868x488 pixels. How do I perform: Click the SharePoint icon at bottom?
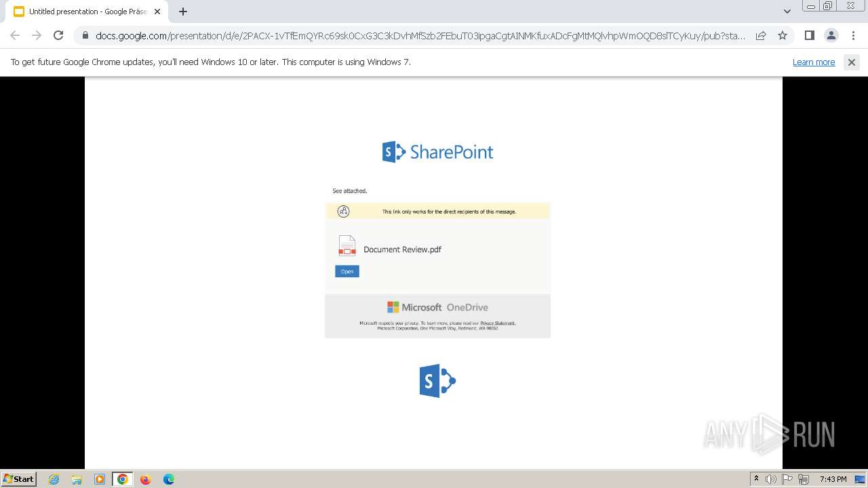[437, 381]
